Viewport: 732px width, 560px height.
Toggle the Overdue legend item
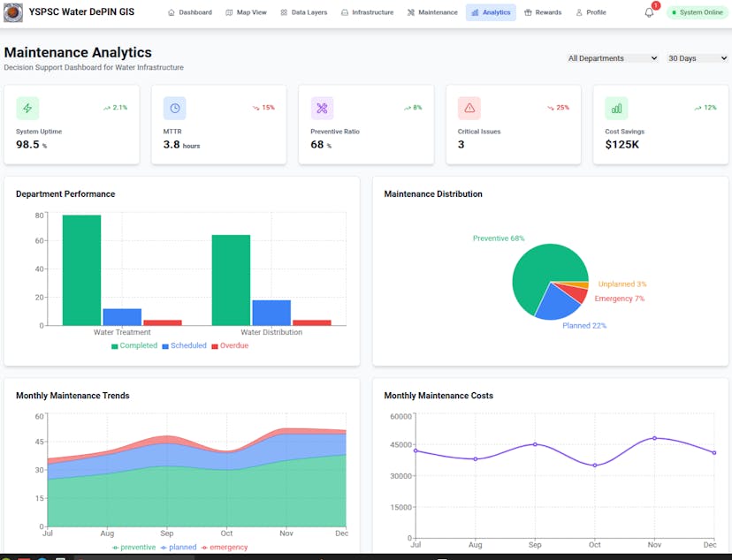(x=230, y=346)
